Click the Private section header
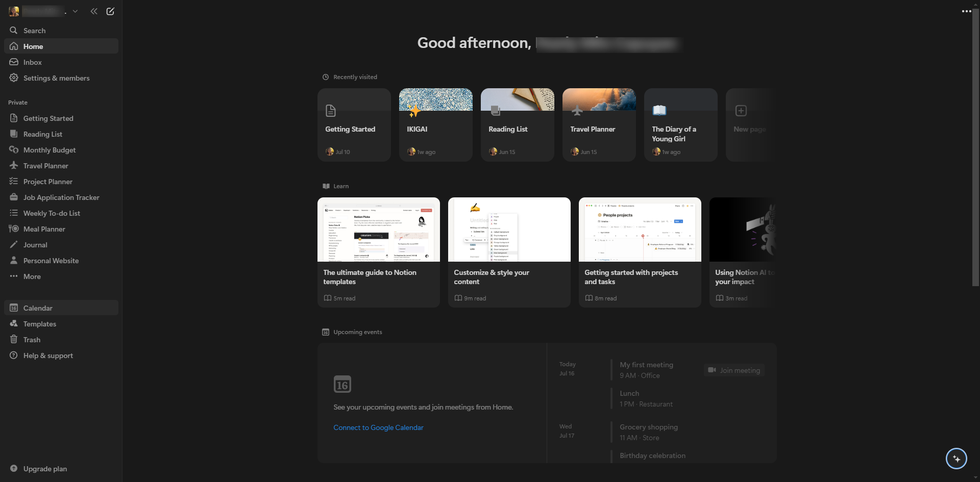Screen dimensions: 980x482 (x=18, y=103)
